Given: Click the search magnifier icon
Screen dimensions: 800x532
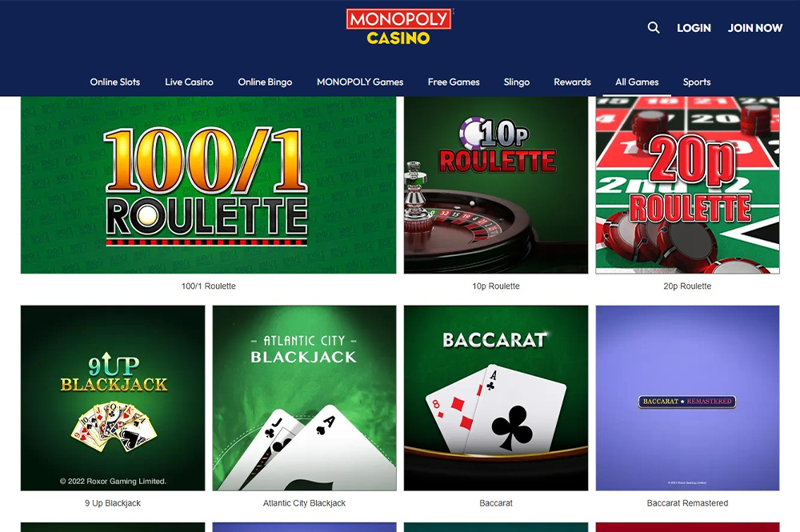Looking at the screenshot, I should tap(654, 27).
